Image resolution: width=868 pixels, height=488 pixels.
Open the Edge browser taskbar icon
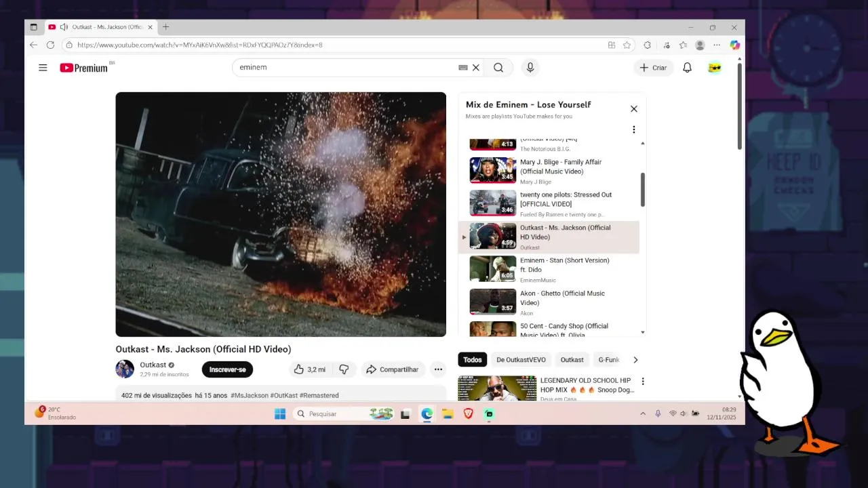click(427, 414)
